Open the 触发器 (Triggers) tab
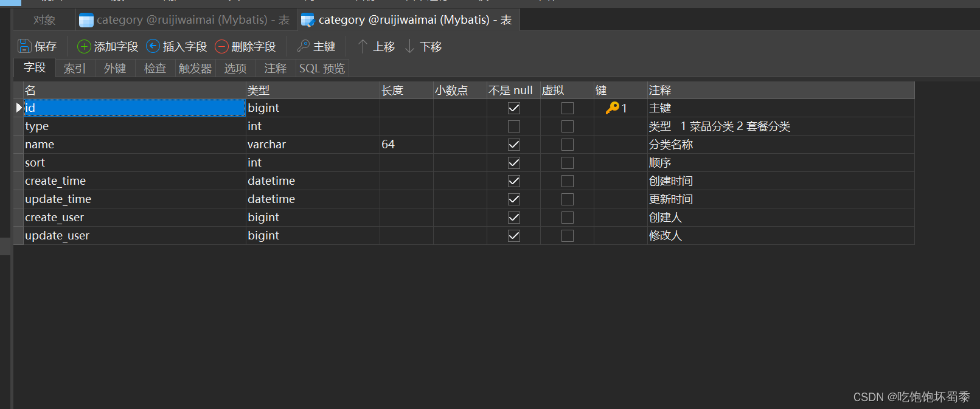The width and height of the screenshot is (980, 409). (x=195, y=68)
